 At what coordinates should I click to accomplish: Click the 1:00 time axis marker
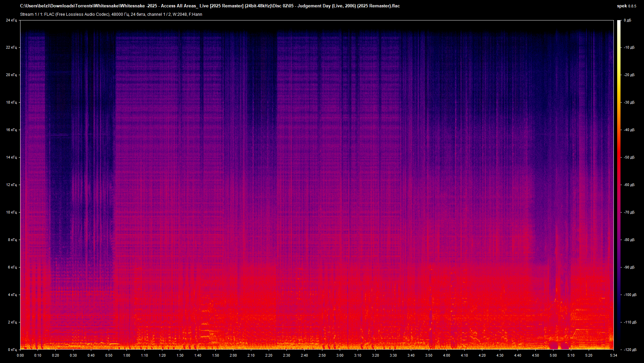pos(126,355)
